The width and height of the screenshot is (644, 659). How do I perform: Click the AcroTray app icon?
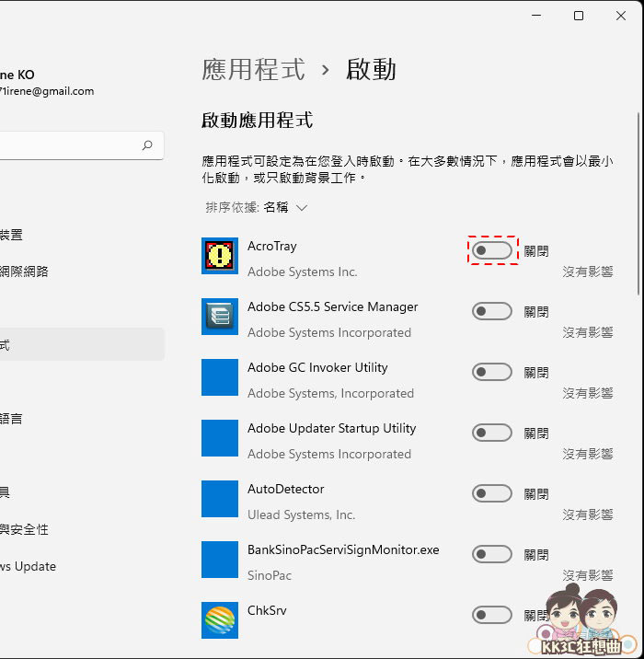pos(220,256)
